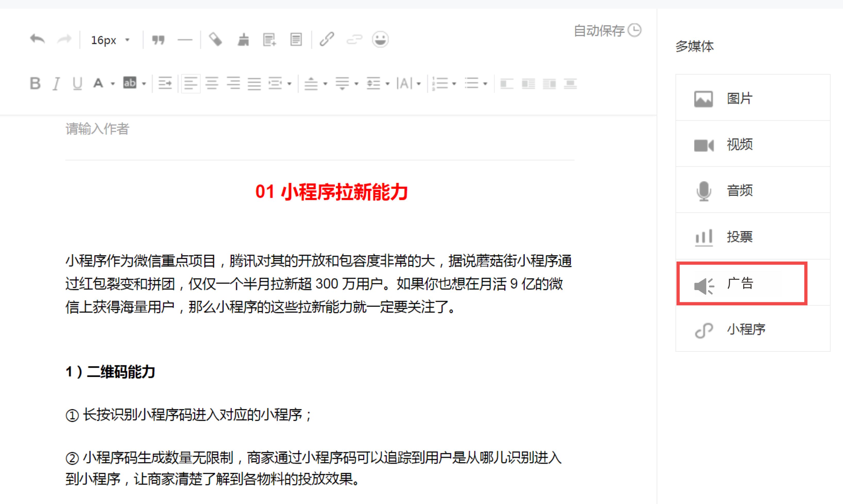Insert an image via 图片
Screen dimensions: 843x504
pos(753,98)
